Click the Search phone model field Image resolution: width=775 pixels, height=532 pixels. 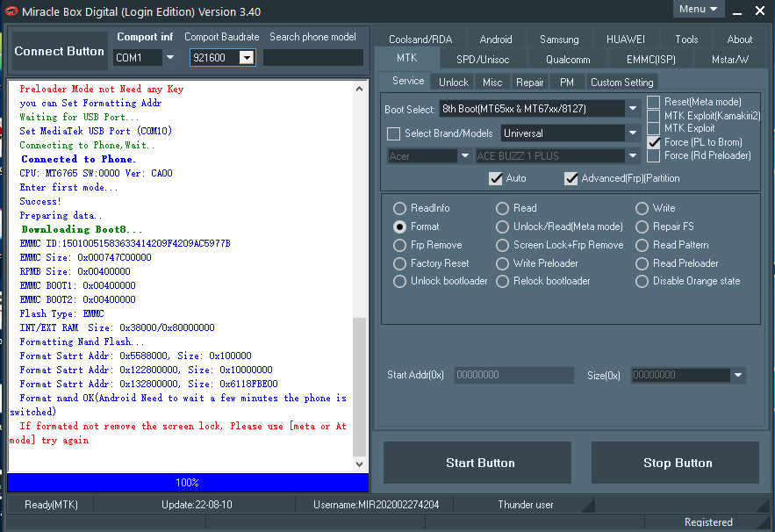click(x=313, y=57)
